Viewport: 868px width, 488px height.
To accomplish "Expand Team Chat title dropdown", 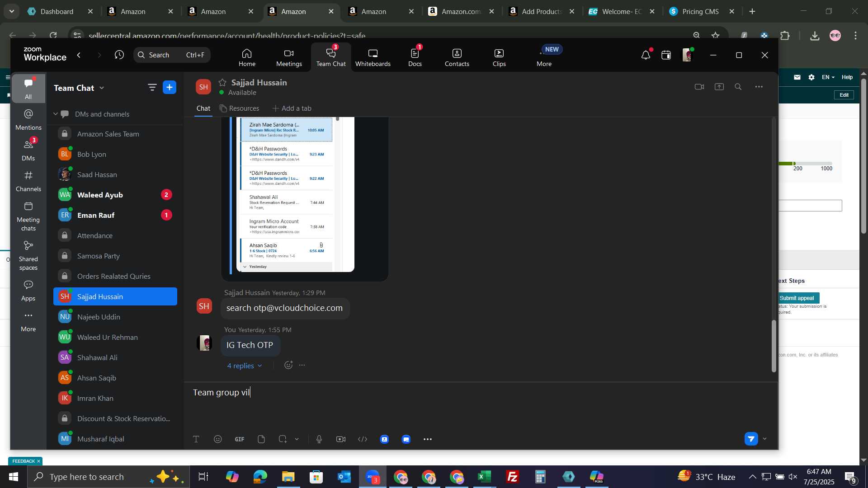I will [x=102, y=88].
